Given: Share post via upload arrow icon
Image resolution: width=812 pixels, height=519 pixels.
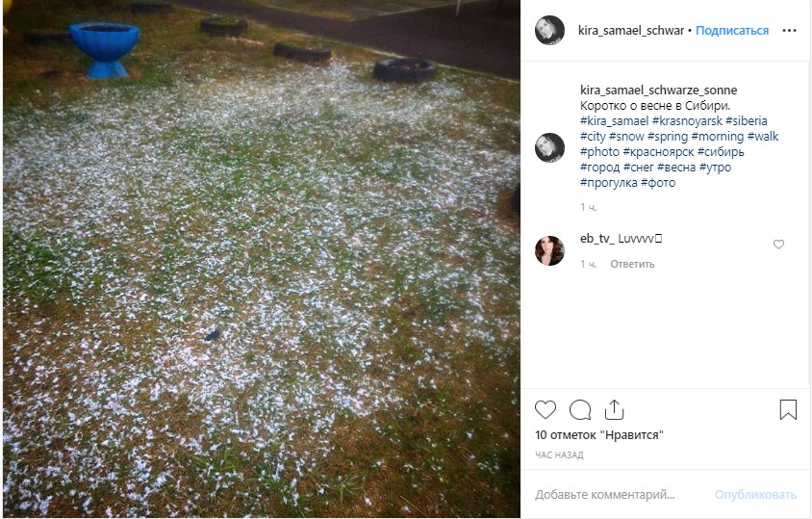Looking at the screenshot, I should coord(614,409).
